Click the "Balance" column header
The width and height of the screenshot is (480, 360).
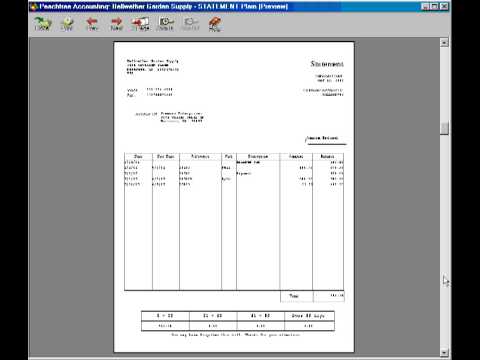(327, 156)
